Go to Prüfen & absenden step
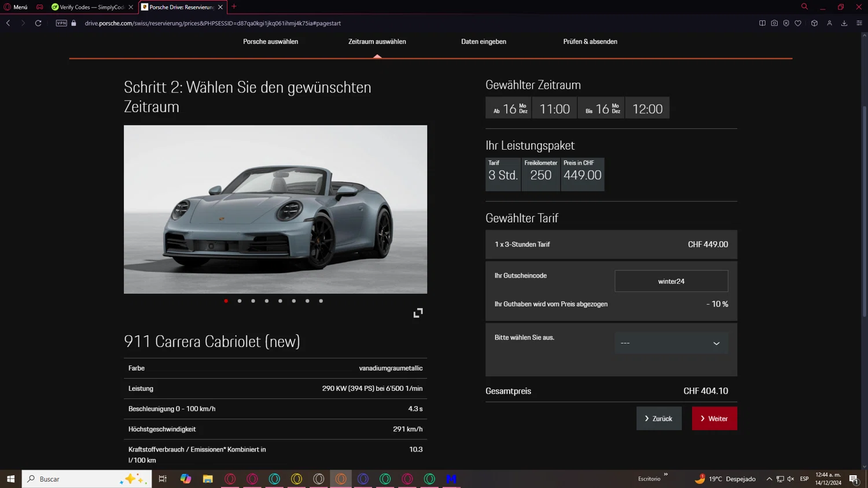 tap(590, 42)
